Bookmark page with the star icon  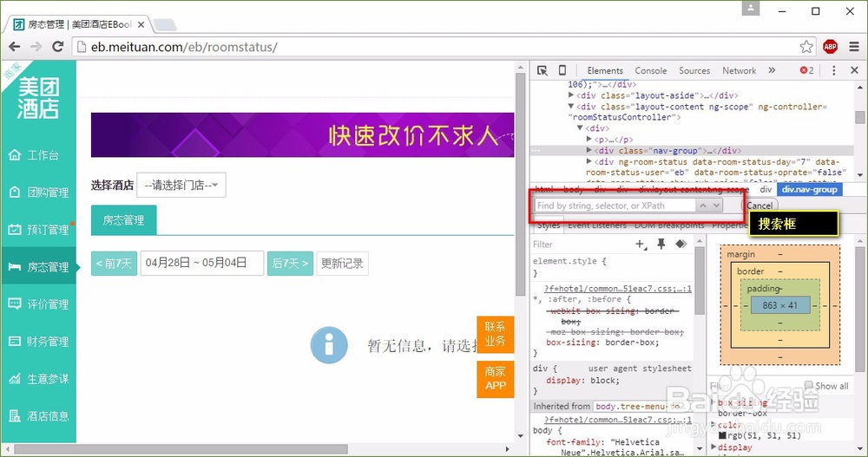tap(806, 47)
